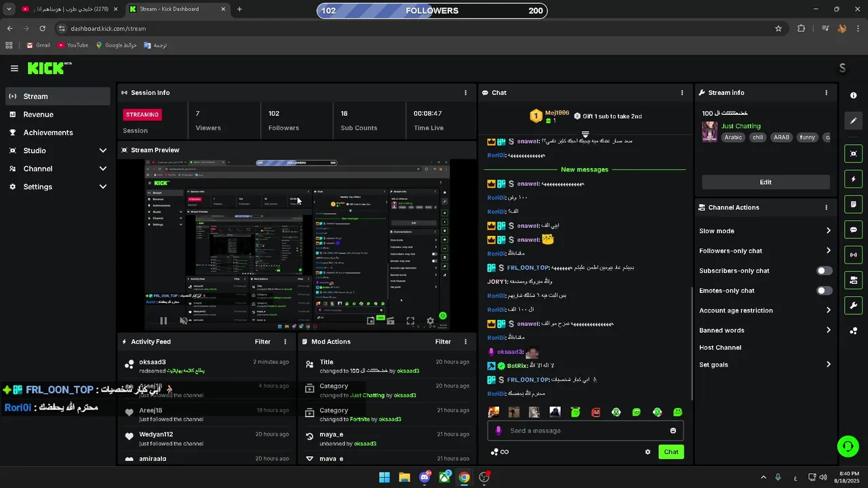
Task: Toggle Subscribers-only chat switch
Action: (x=824, y=270)
